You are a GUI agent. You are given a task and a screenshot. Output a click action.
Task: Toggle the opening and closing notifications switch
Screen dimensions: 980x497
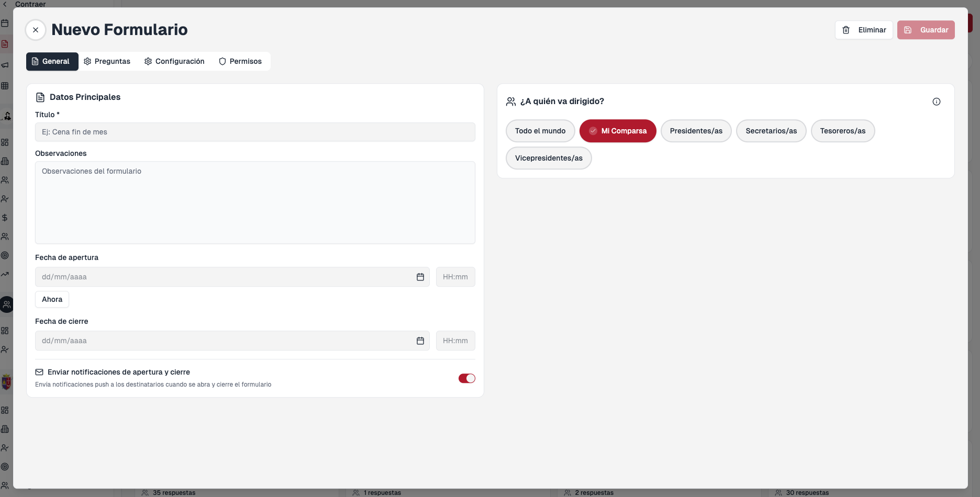point(467,378)
